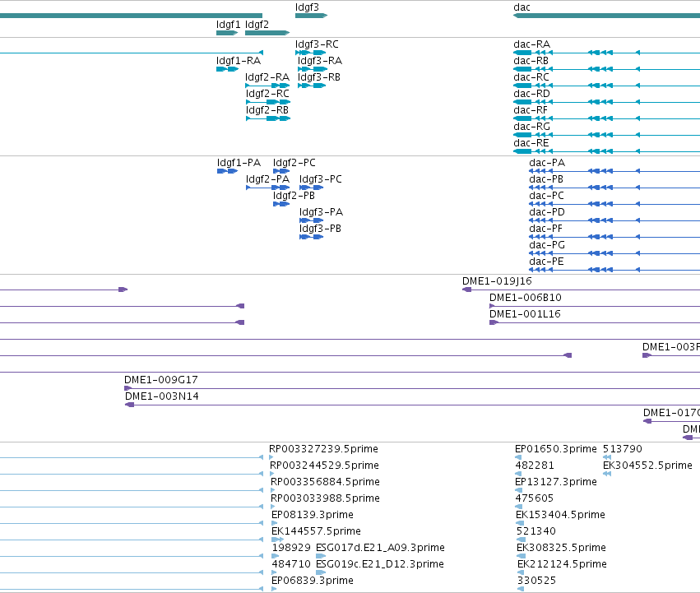Select the Idgf3 gene bar

tap(311, 16)
